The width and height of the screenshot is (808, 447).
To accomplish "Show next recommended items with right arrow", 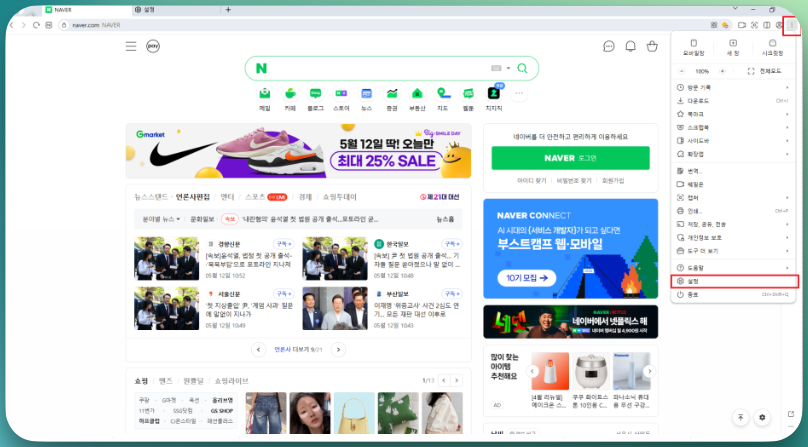I will click(x=649, y=371).
